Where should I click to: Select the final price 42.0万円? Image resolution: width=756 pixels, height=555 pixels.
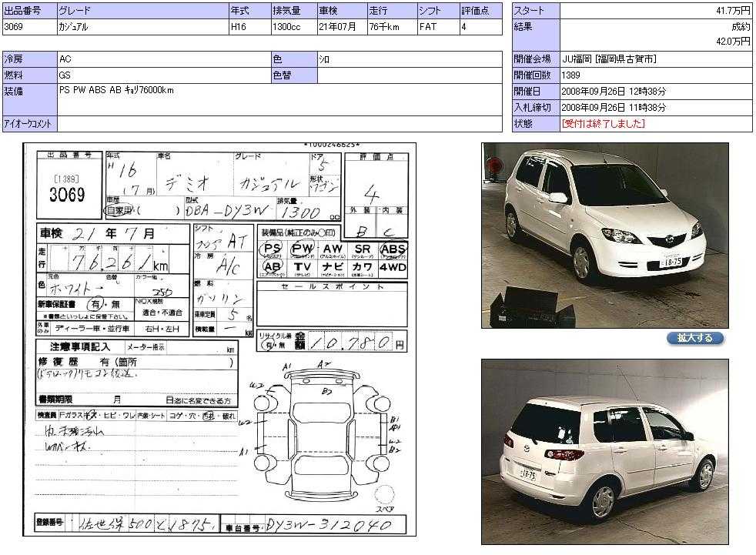(x=733, y=42)
